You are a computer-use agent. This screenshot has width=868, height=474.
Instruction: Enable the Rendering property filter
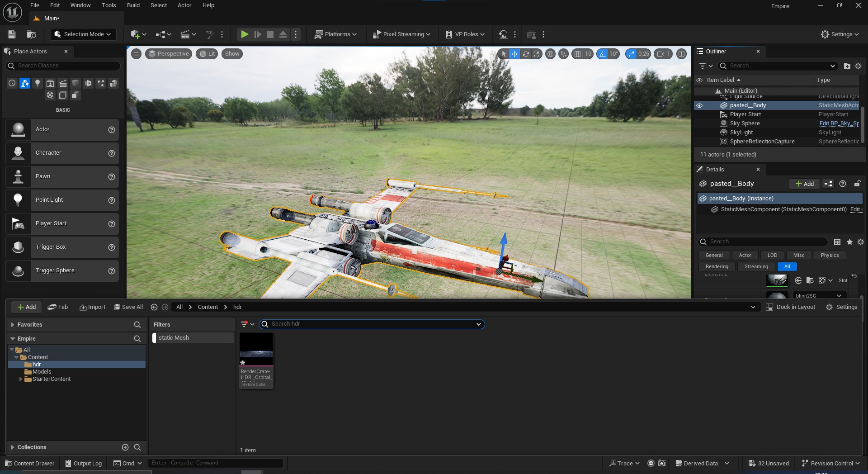[x=717, y=267]
